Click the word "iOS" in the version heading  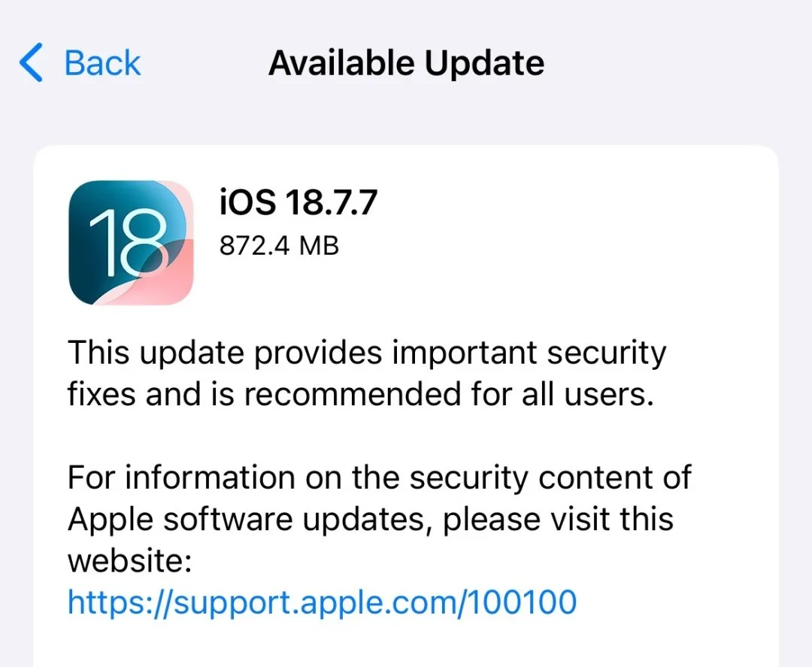247,202
